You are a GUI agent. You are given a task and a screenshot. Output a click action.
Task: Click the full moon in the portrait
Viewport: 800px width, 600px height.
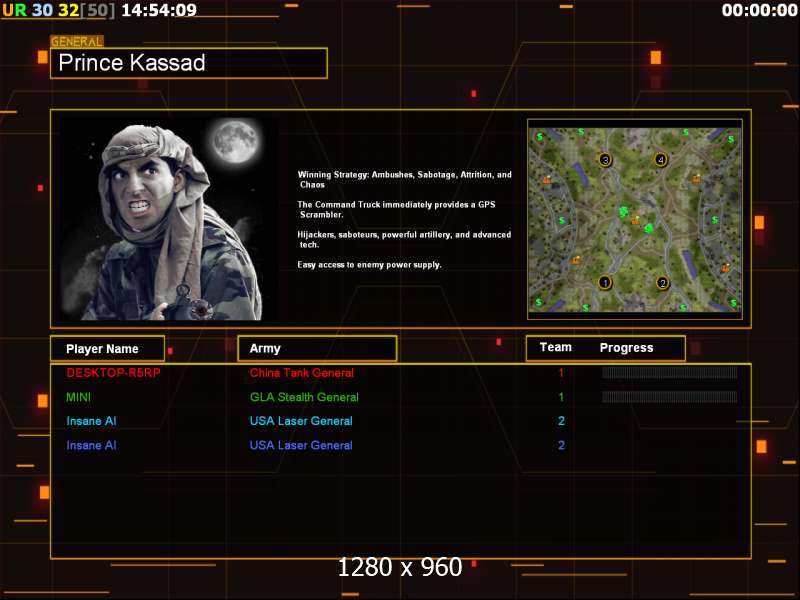[235, 140]
